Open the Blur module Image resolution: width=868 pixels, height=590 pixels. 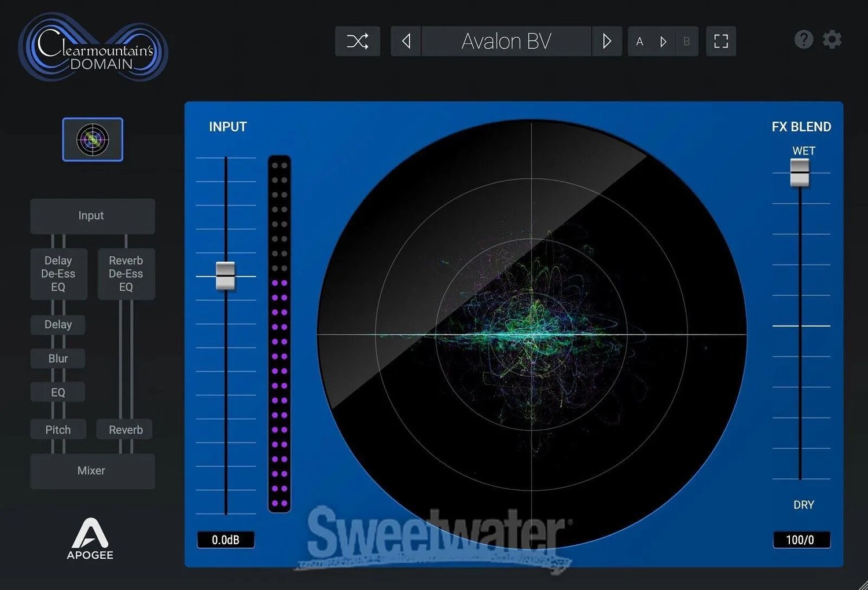click(58, 359)
